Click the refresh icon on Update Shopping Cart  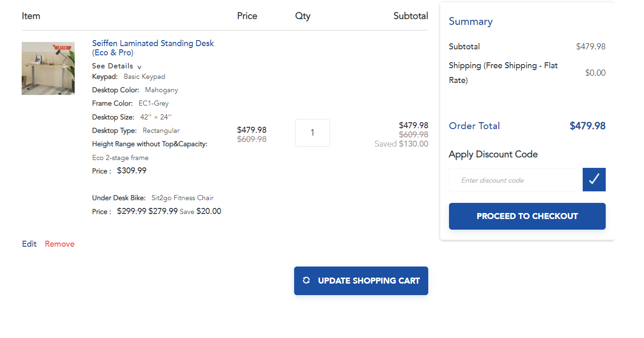tap(306, 280)
